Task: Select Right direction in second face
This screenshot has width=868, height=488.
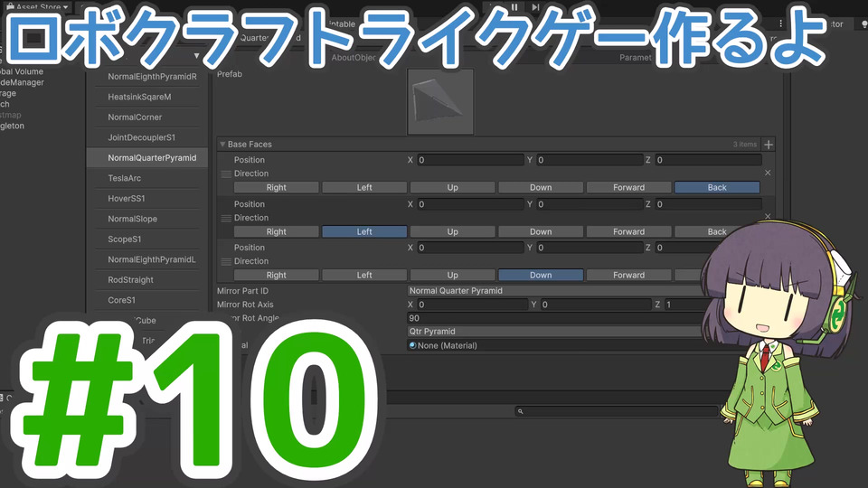Action: pyautogui.click(x=277, y=232)
